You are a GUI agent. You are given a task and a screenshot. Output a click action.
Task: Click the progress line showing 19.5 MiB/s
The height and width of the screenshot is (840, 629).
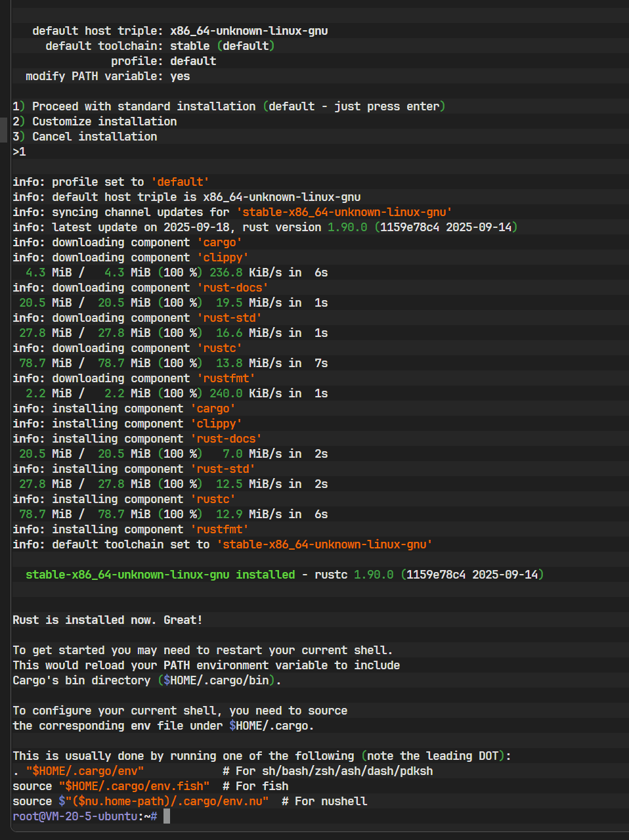pyautogui.click(x=173, y=303)
